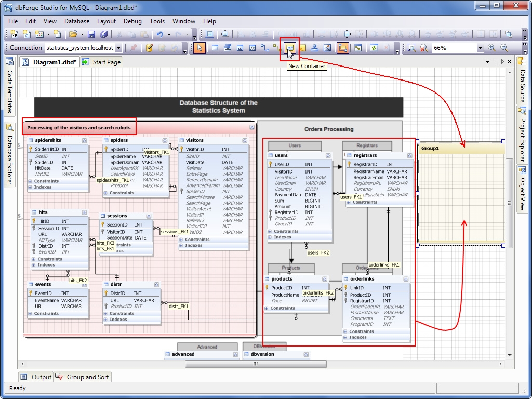This screenshot has height=399, width=532.
Task: Click the Zoom Out magnifier icon
Action: tap(504, 48)
